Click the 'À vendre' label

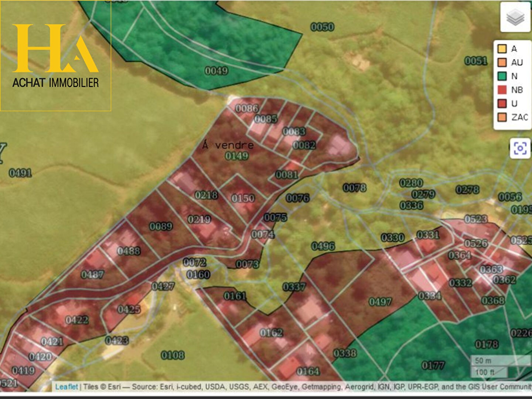[228, 145]
